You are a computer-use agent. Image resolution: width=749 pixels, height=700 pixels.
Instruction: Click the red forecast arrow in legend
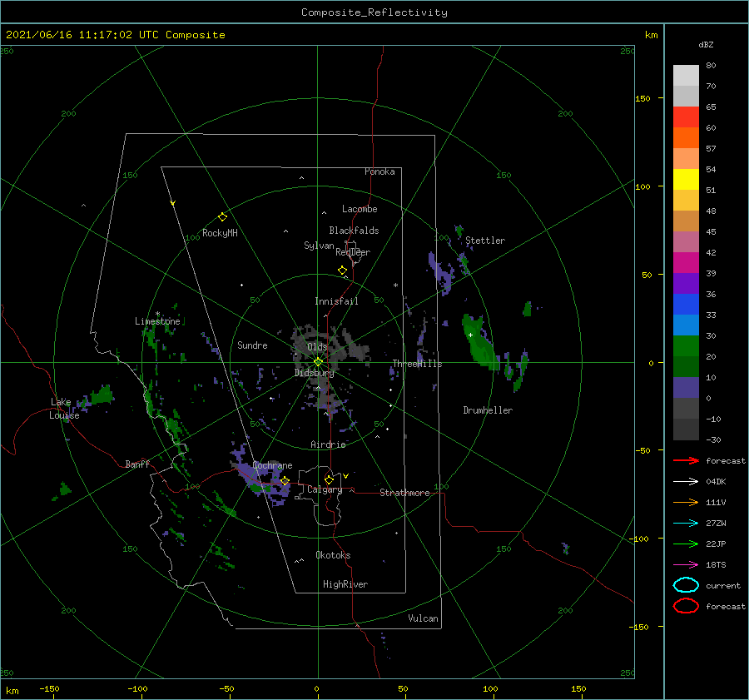[x=686, y=460]
